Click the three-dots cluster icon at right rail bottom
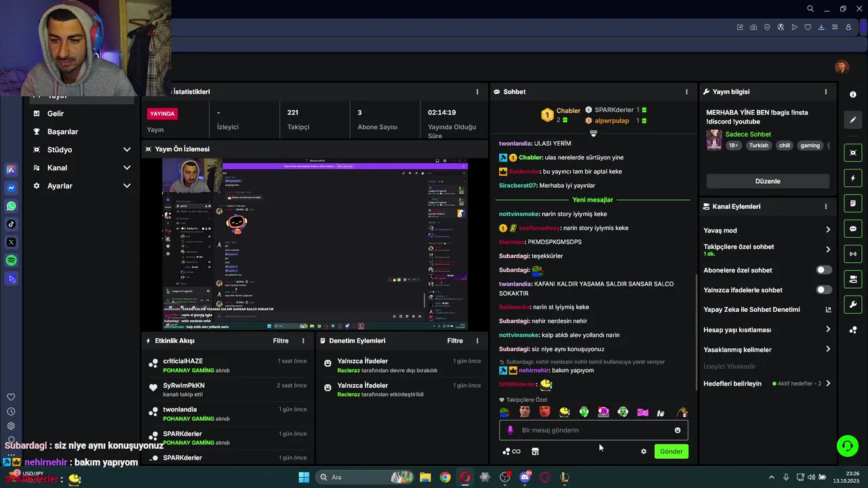Image resolution: width=868 pixels, height=488 pixels. (853, 330)
